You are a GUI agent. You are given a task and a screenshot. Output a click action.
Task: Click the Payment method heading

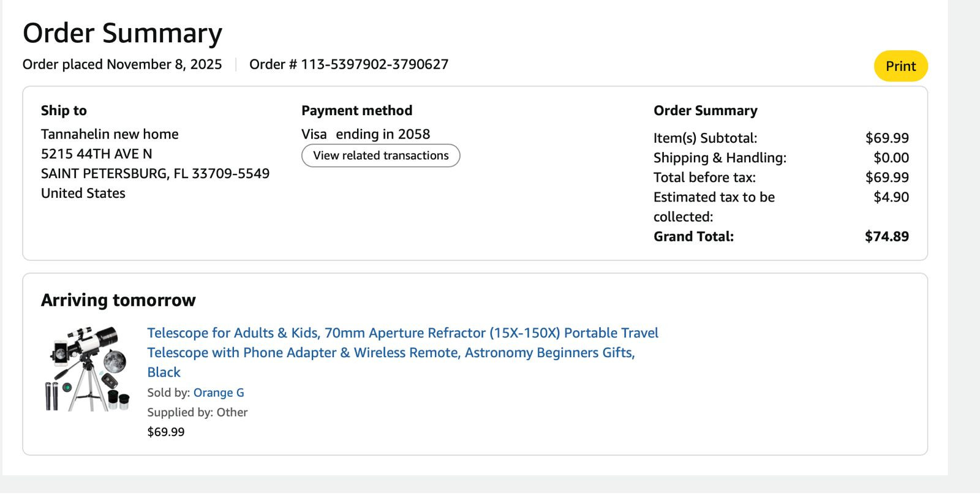pyautogui.click(x=356, y=111)
